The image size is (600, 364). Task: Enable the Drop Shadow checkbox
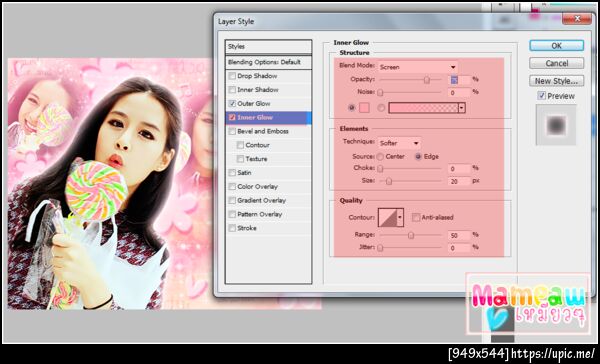[x=232, y=76]
